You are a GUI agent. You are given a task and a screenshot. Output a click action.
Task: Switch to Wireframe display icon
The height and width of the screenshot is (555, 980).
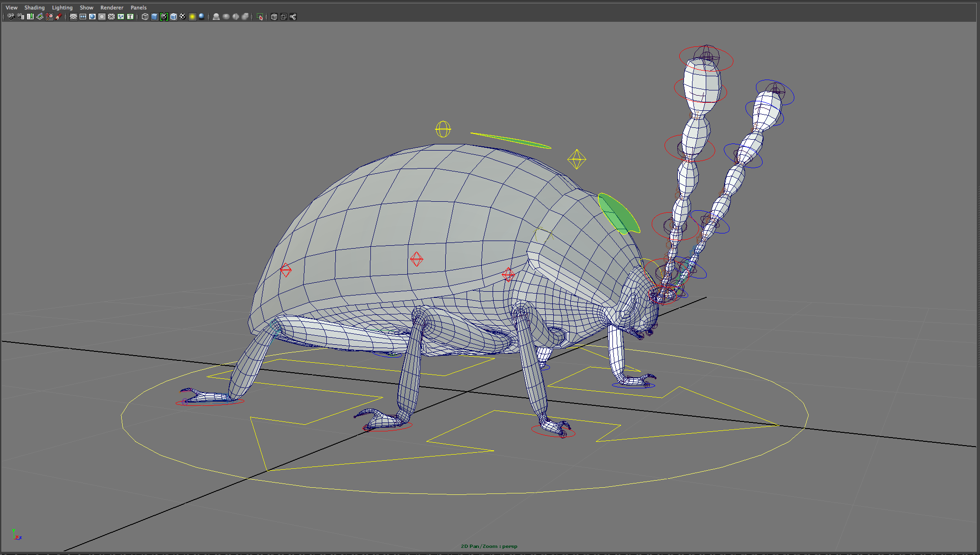[145, 17]
